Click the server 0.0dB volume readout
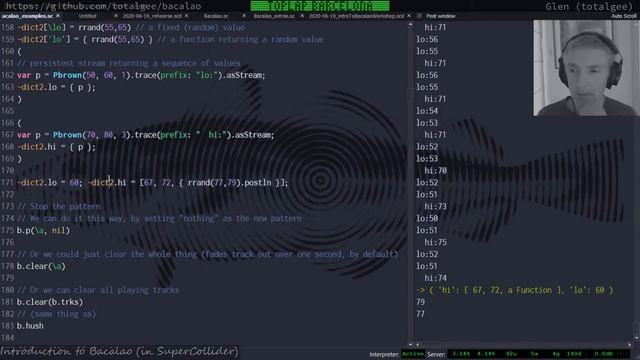 coord(603,354)
